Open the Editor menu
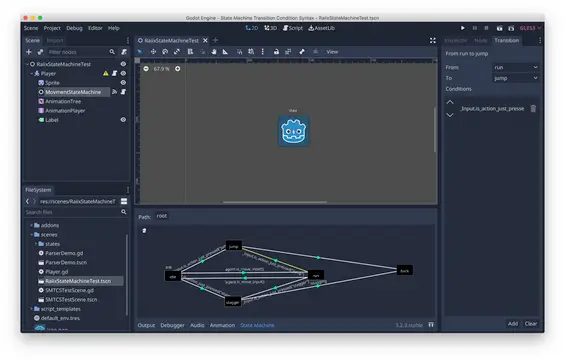 [x=95, y=28]
